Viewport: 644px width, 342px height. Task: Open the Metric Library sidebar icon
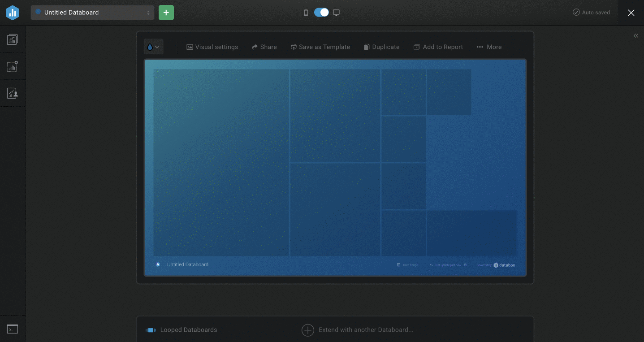coord(13,39)
